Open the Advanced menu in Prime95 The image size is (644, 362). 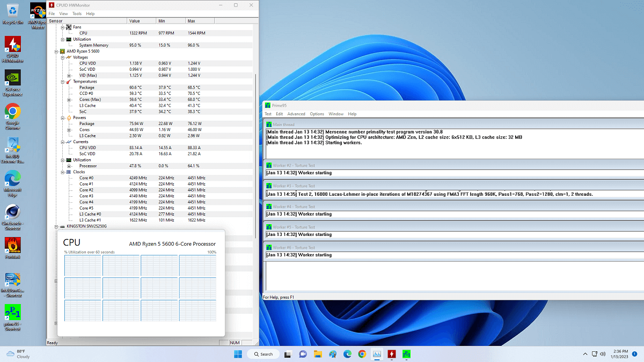coord(296,114)
